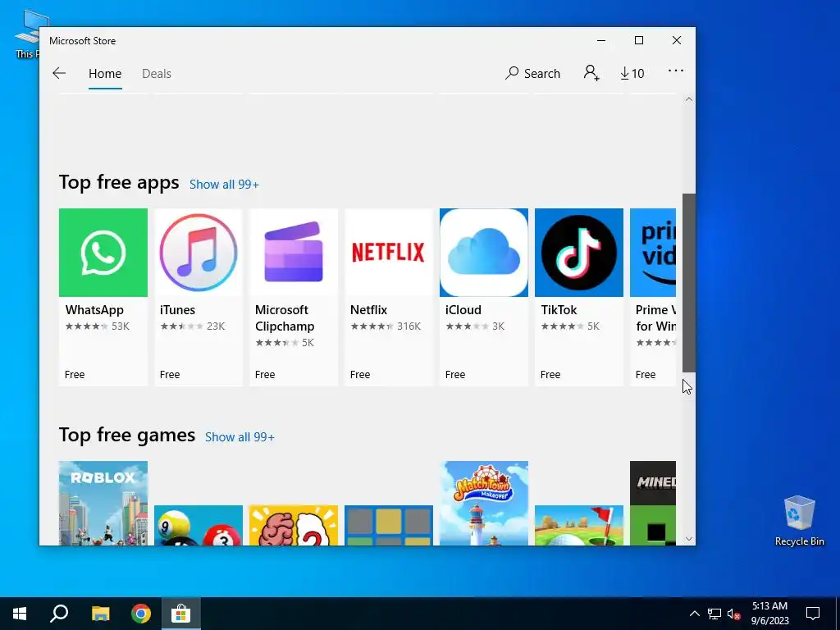This screenshot has height=630, width=840.
Task: Open the Minecraft game thumbnail
Action: click(x=653, y=503)
